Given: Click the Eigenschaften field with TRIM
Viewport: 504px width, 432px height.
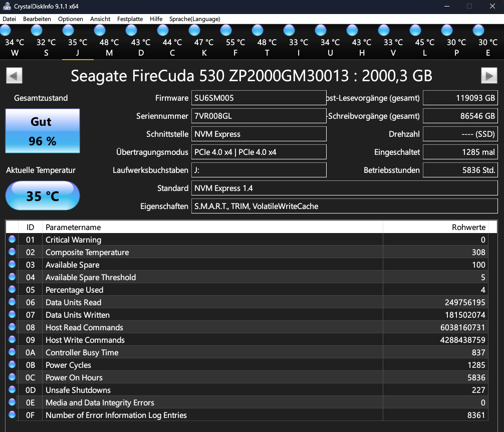Looking at the screenshot, I should click(x=345, y=205).
